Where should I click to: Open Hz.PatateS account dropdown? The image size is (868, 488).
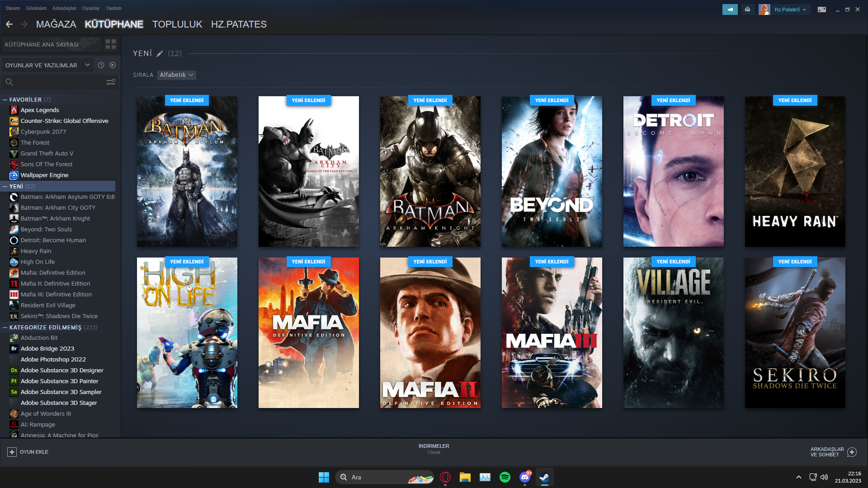pos(790,9)
